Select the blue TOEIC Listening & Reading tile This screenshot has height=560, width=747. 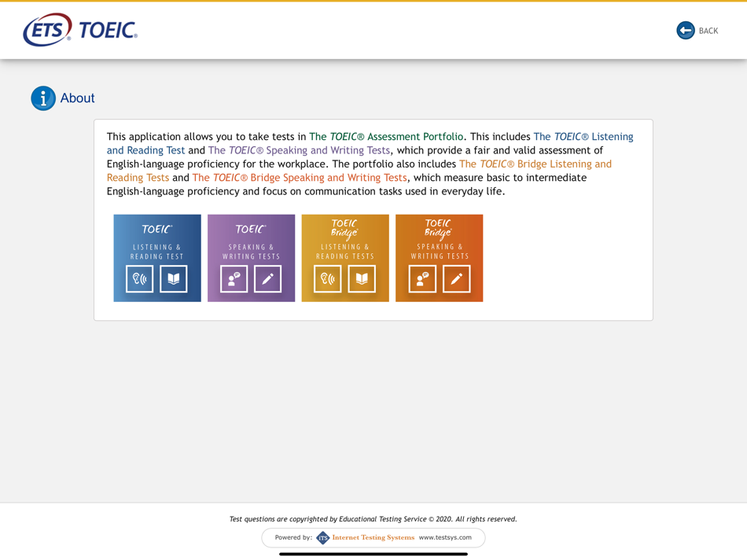point(157,258)
